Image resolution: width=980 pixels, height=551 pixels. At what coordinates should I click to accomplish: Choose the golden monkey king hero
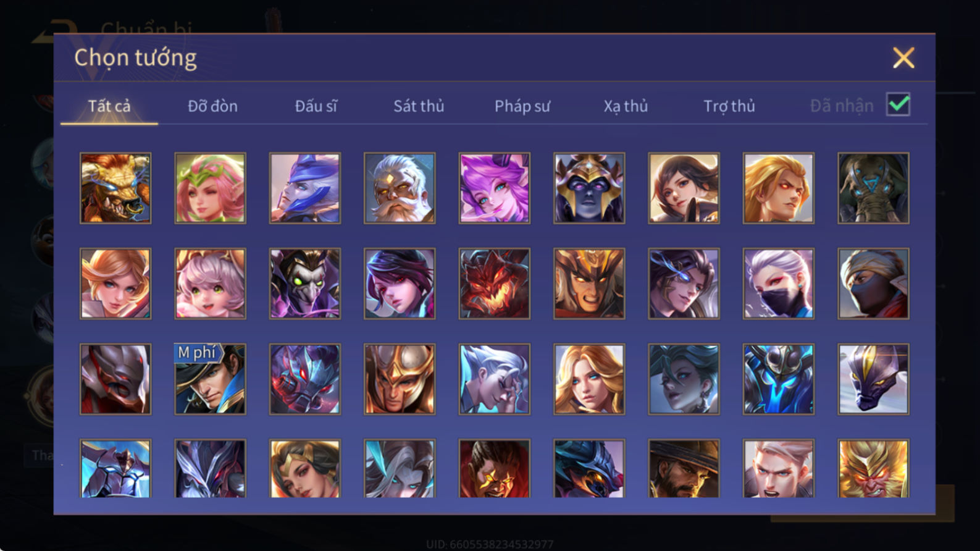click(873, 469)
